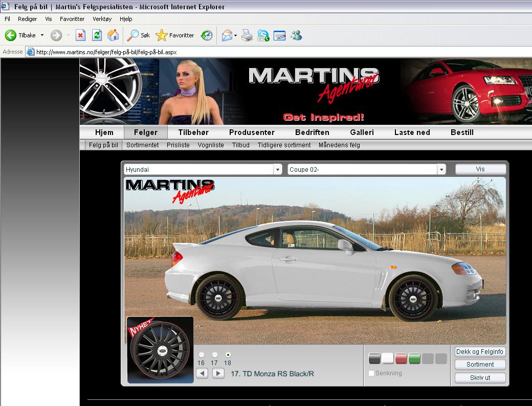Open the Produsenter navigation tab
The width and height of the screenshot is (532, 406).
[x=252, y=132]
